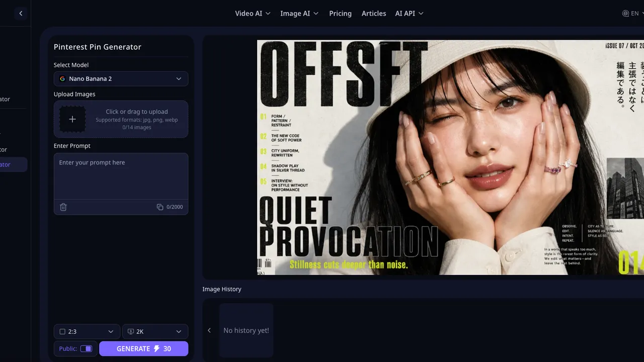Expand the Image AI menu
The image size is (644, 362).
click(299, 14)
